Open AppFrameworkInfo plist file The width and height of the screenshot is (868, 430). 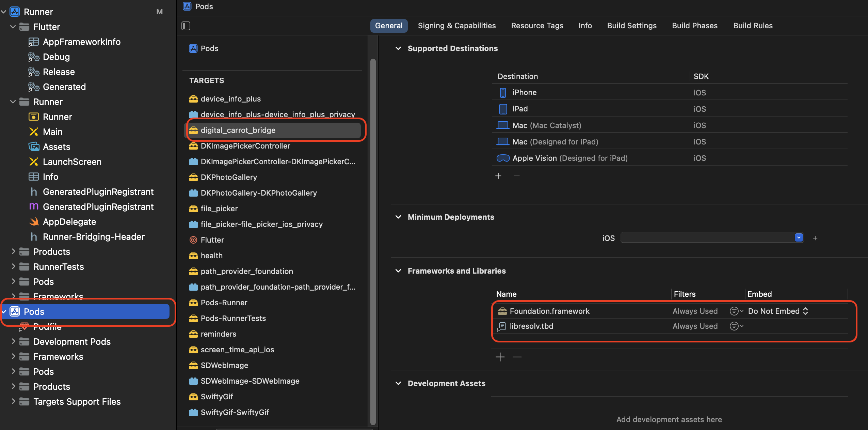point(81,42)
